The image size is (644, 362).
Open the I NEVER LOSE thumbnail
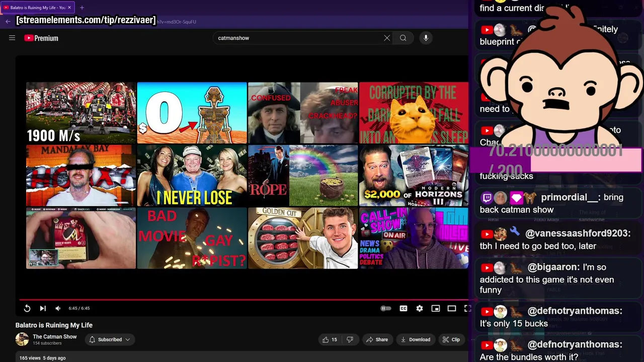point(192,175)
